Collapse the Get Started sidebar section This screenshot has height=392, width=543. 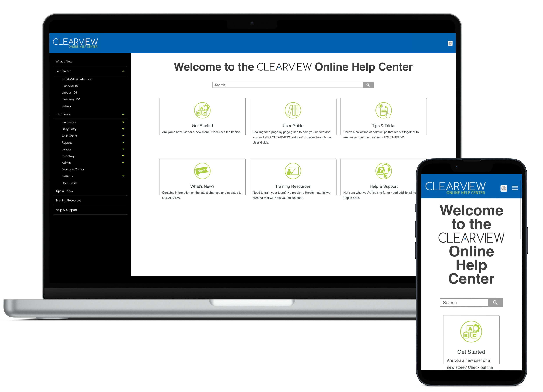click(x=122, y=71)
